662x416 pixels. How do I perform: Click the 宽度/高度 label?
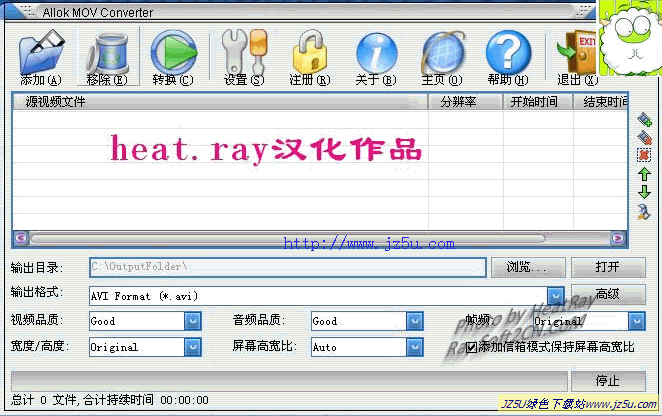[x=40, y=346]
